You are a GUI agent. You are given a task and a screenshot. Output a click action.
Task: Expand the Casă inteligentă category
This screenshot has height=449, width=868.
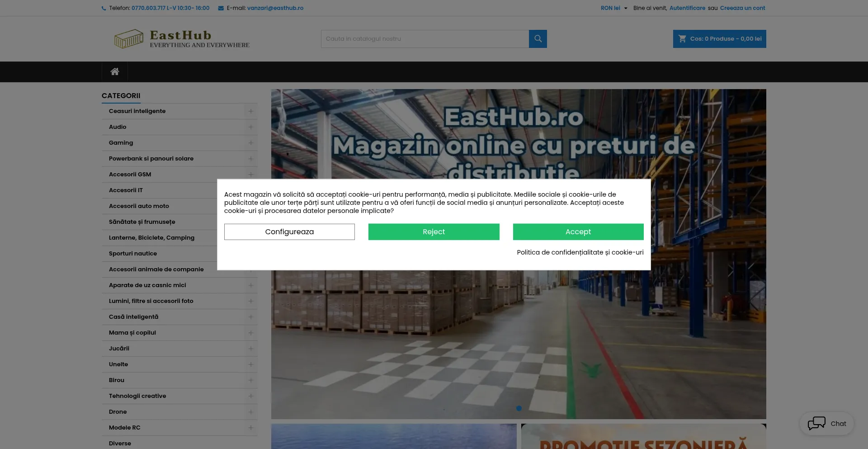(250, 317)
